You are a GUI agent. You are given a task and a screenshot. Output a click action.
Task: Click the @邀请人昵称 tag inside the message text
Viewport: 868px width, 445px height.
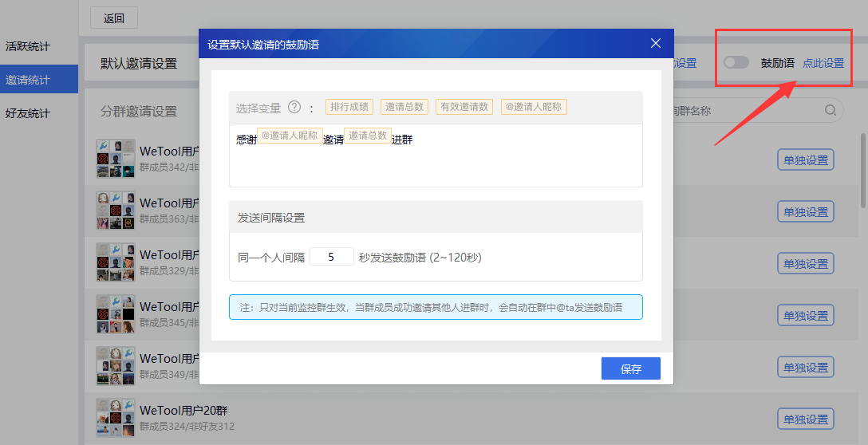[x=290, y=136]
